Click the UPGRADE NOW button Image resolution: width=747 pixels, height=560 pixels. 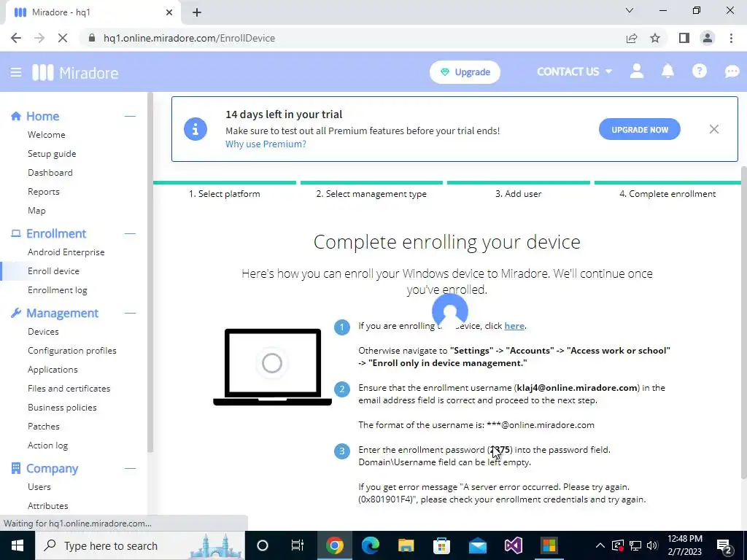(639, 130)
